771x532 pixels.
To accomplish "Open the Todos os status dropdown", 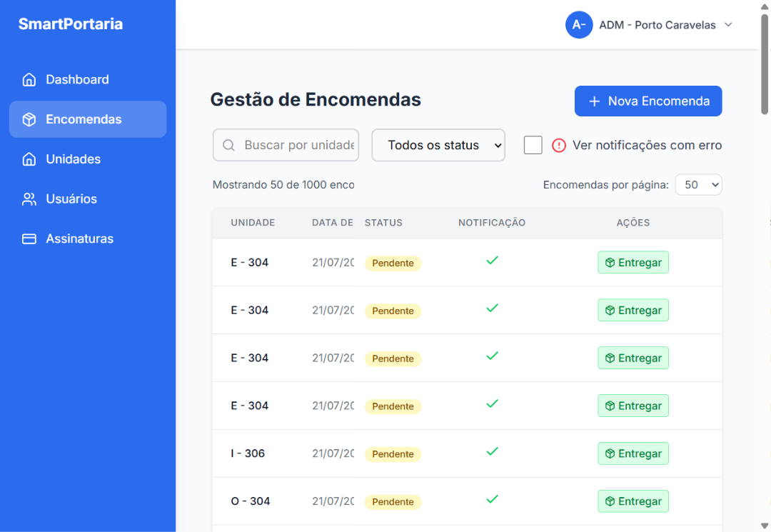I will [438, 145].
